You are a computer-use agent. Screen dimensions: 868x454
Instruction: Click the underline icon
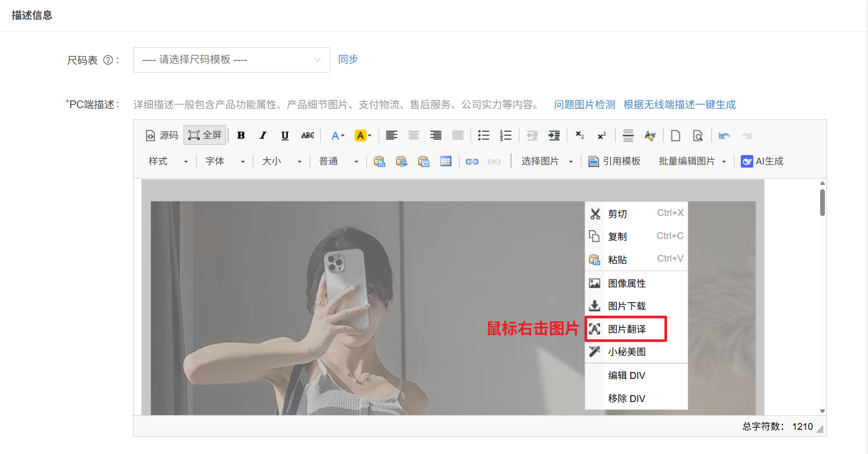(285, 136)
